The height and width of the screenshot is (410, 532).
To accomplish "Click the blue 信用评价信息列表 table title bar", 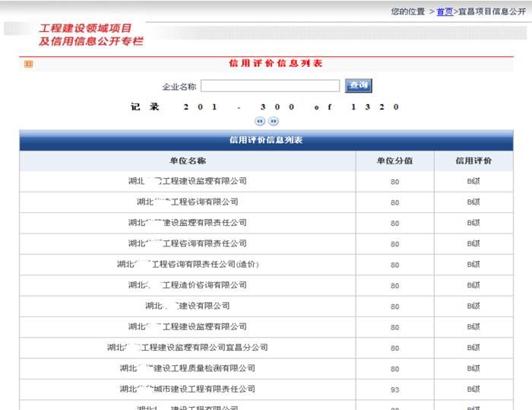I will click(266, 140).
